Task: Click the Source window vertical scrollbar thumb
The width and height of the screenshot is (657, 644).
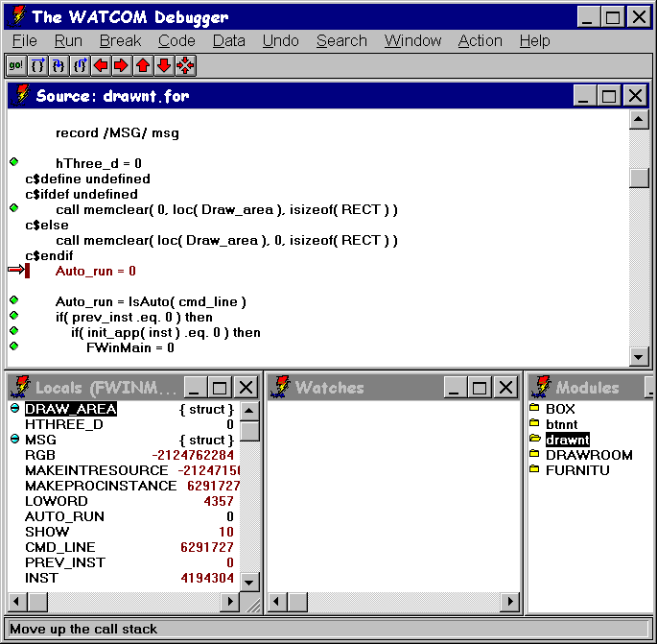Action: point(639,179)
